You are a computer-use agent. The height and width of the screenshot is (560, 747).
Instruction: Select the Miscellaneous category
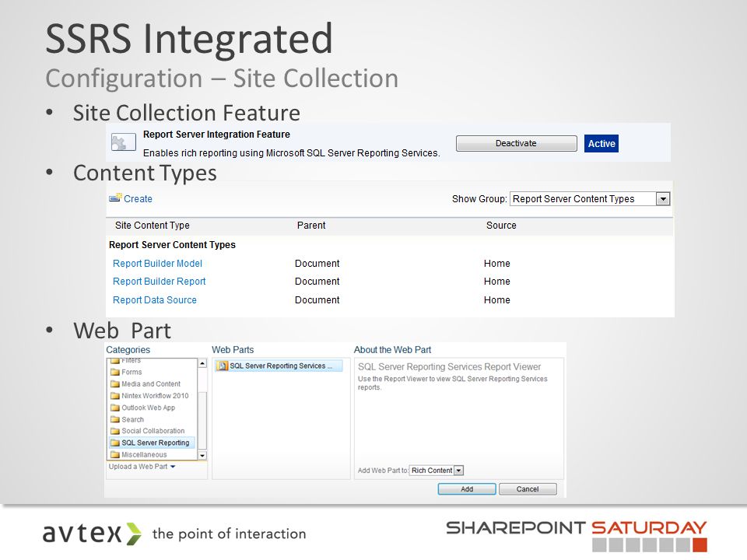pyautogui.click(x=144, y=455)
